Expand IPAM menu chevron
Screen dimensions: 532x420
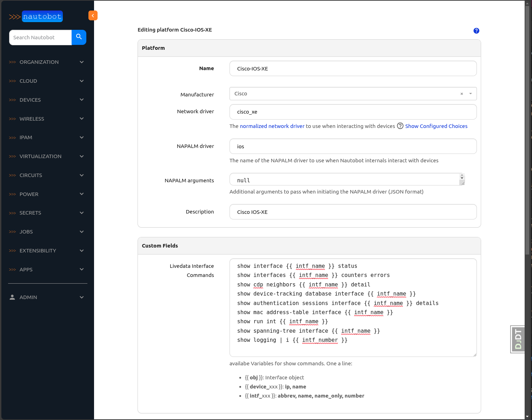tap(82, 137)
